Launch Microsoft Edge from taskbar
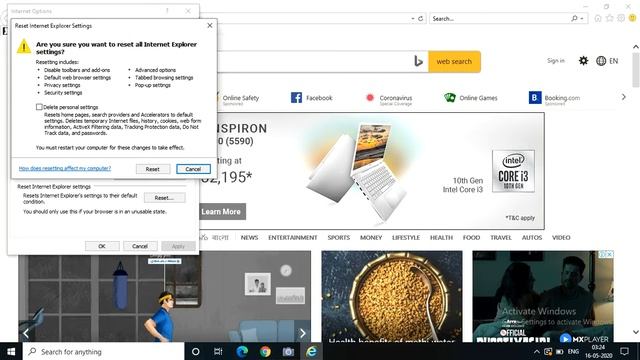The image size is (640, 360). click(x=242, y=351)
